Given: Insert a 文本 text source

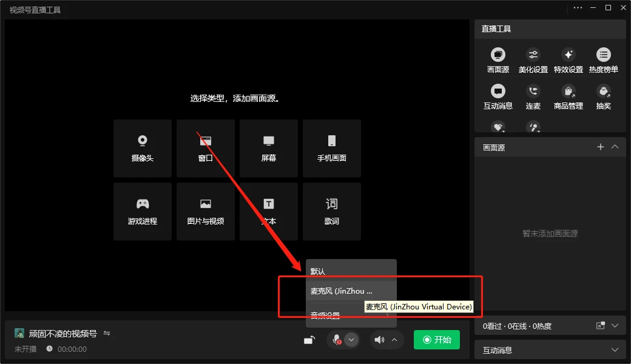Looking at the screenshot, I should pos(268,211).
